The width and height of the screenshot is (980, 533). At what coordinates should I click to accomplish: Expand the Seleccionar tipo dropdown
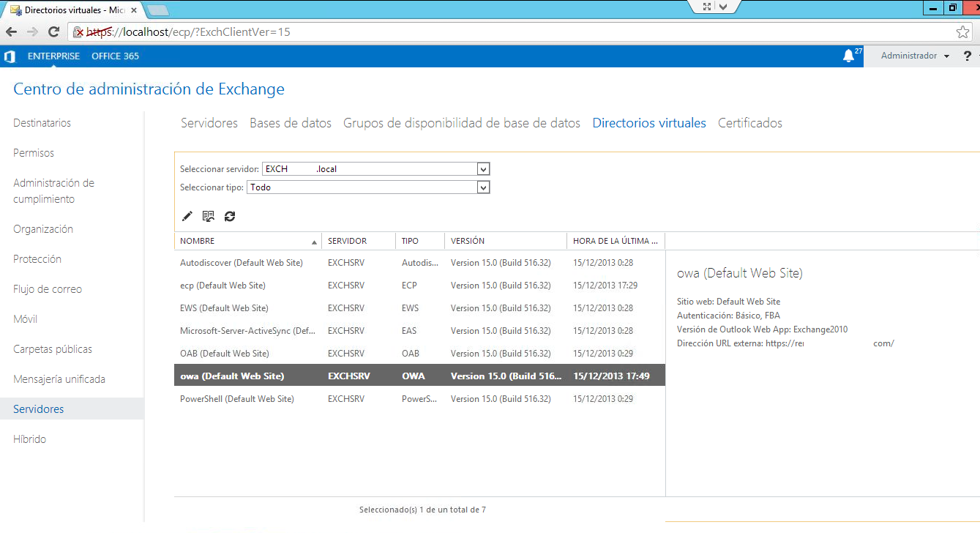[483, 187]
